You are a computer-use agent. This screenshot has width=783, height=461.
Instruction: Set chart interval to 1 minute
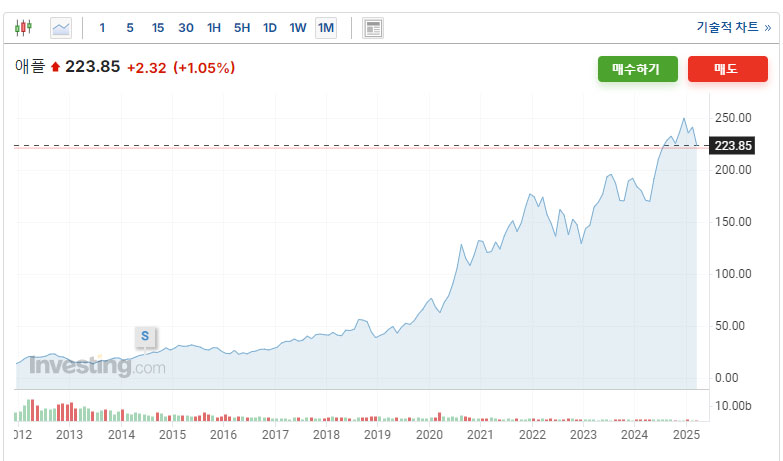pos(102,28)
